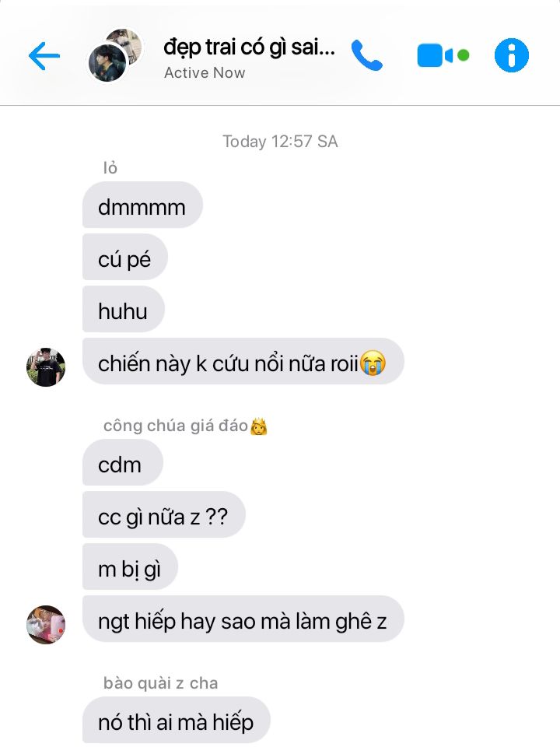Screen dimensions: 560x747
Task: Select the "nó thì ai mà hiếp" message
Action: (x=177, y=721)
